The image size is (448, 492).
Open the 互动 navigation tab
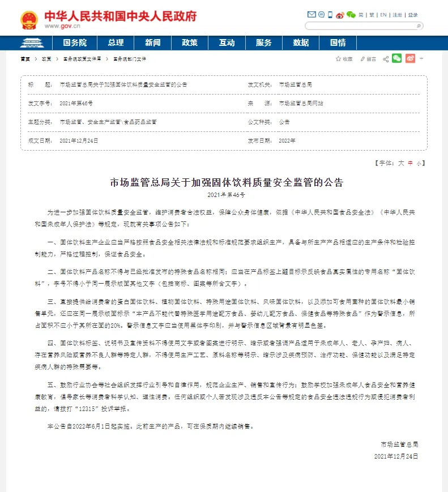coord(227,42)
